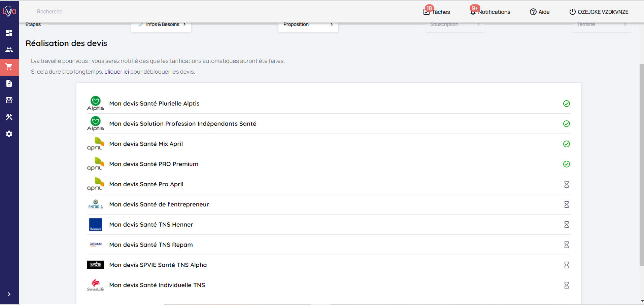644x305 pixels.
Task: Click the Recherche search field
Action: pos(108,11)
